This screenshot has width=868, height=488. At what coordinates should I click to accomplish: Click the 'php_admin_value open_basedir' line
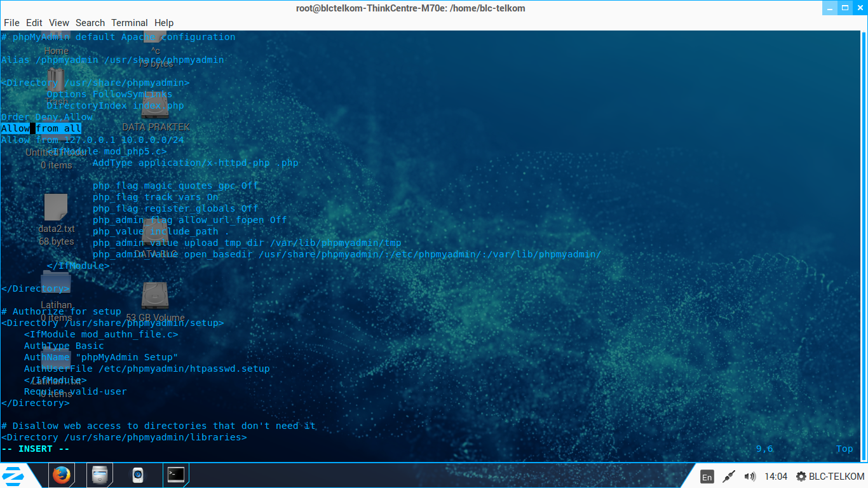click(347, 254)
